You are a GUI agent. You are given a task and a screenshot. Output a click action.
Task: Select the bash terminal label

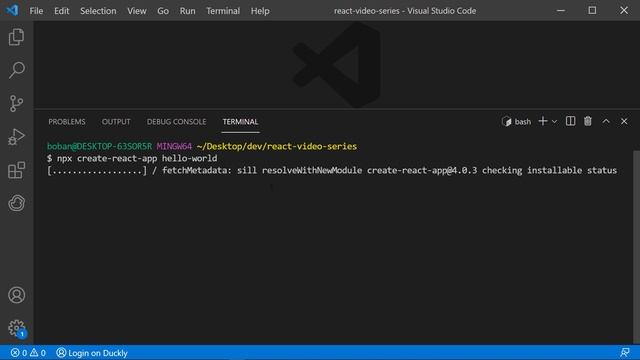(516, 122)
